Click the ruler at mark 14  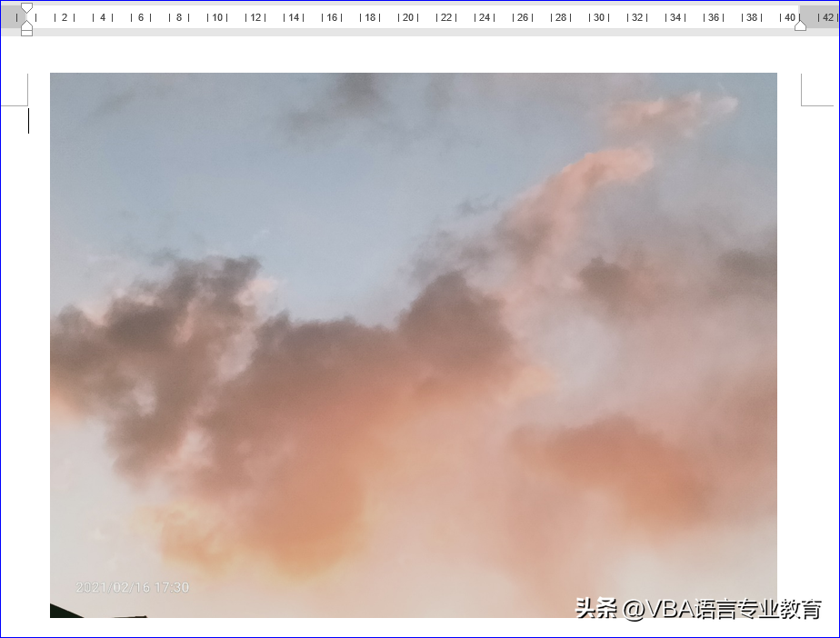pyautogui.click(x=294, y=17)
